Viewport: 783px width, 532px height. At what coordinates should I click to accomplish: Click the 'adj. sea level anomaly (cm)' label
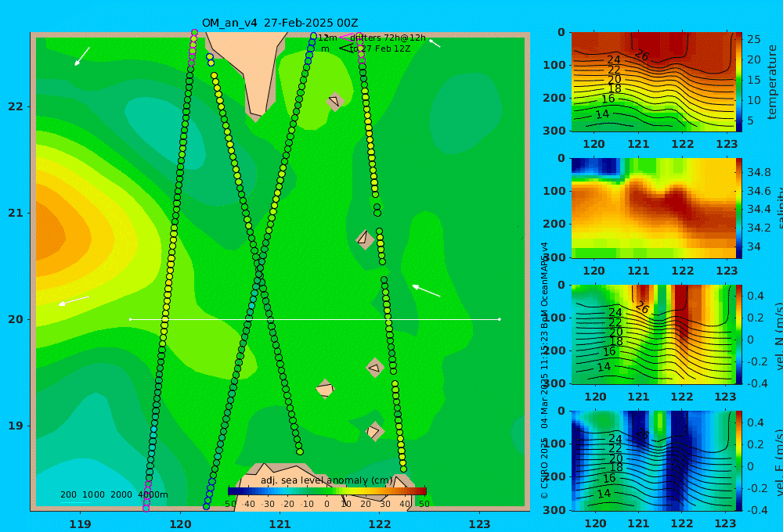pyautogui.click(x=327, y=480)
